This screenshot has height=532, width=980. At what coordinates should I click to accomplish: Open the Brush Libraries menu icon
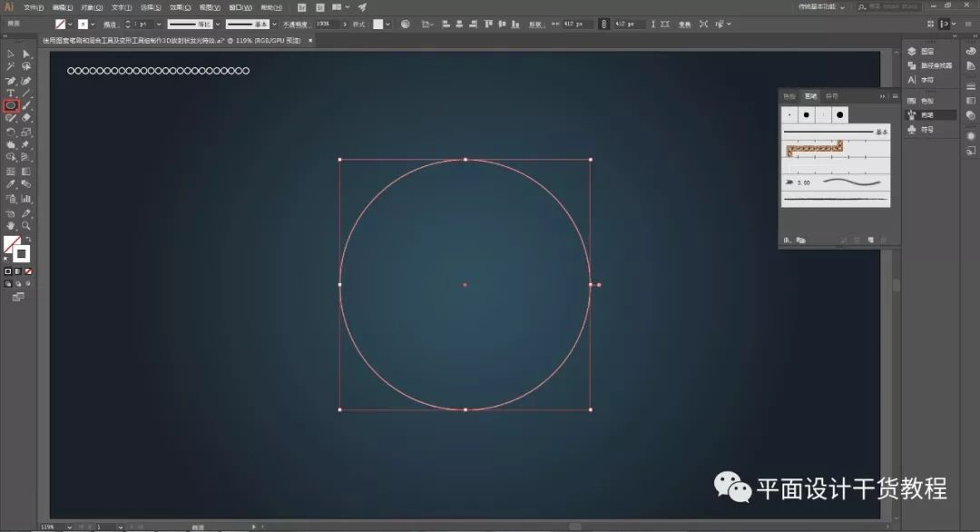(x=787, y=240)
